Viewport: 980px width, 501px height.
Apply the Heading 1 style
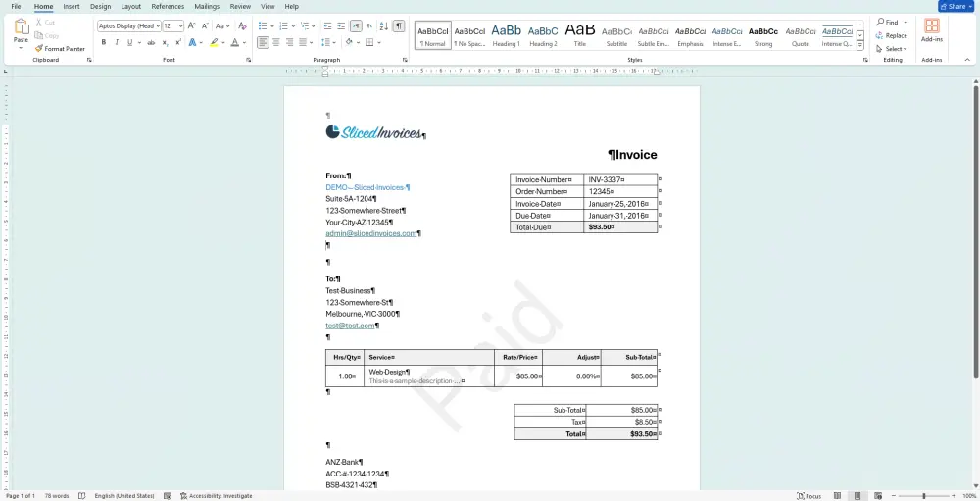[x=506, y=35]
